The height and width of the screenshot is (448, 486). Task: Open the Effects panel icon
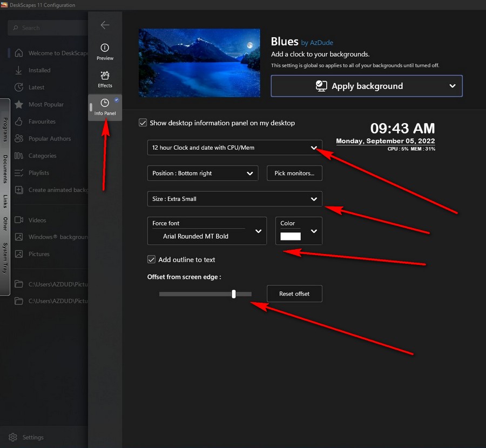tap(105, 75)
